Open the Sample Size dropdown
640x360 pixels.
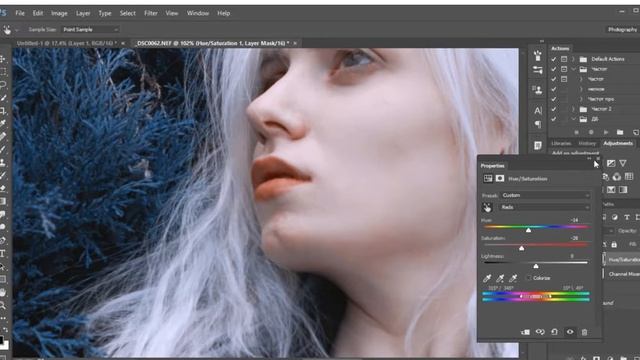[x=90, y=29]
